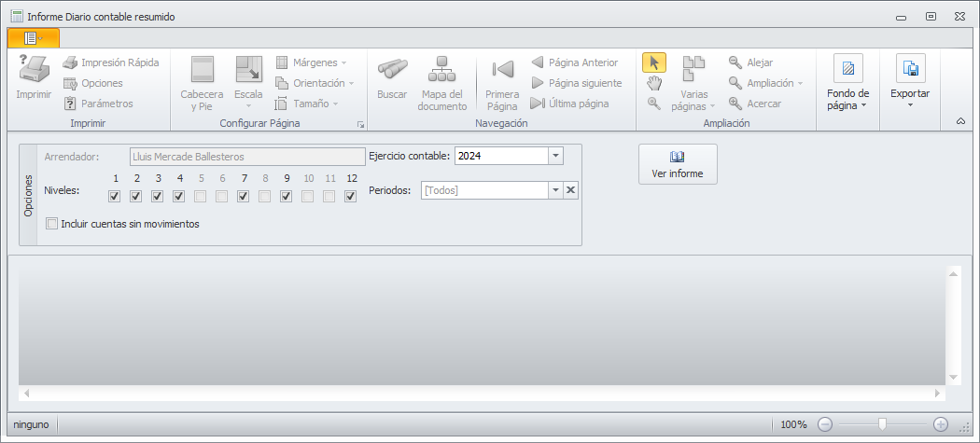Click the report vertical scrollbar down arrow
Screen dimensions: 980x443
[954, 377]
